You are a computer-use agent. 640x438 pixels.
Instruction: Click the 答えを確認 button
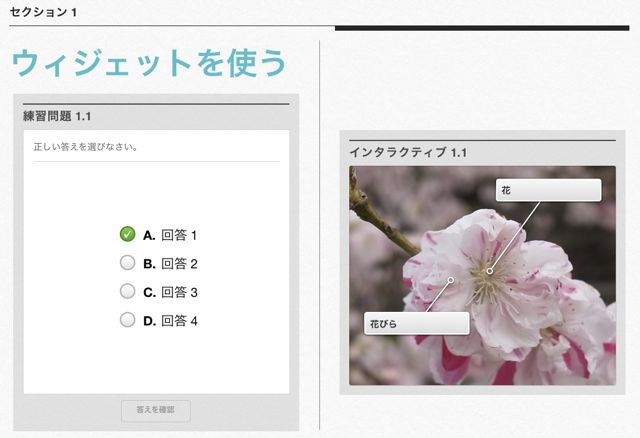tap(156, 410)
